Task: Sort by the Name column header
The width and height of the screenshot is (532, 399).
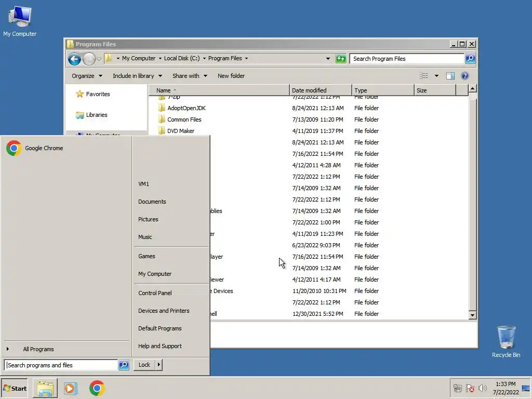Action: pyautogui.click(x=219, y=90)
